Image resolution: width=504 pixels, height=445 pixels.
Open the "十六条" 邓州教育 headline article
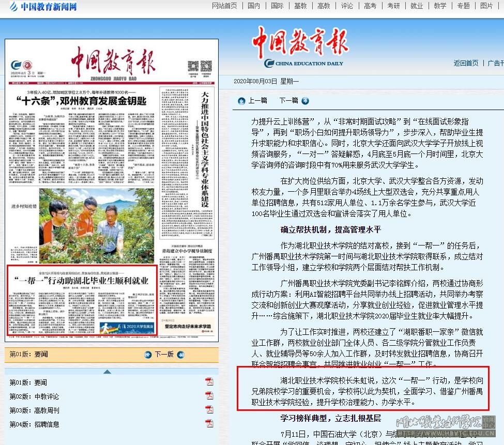tap(81, 100)
